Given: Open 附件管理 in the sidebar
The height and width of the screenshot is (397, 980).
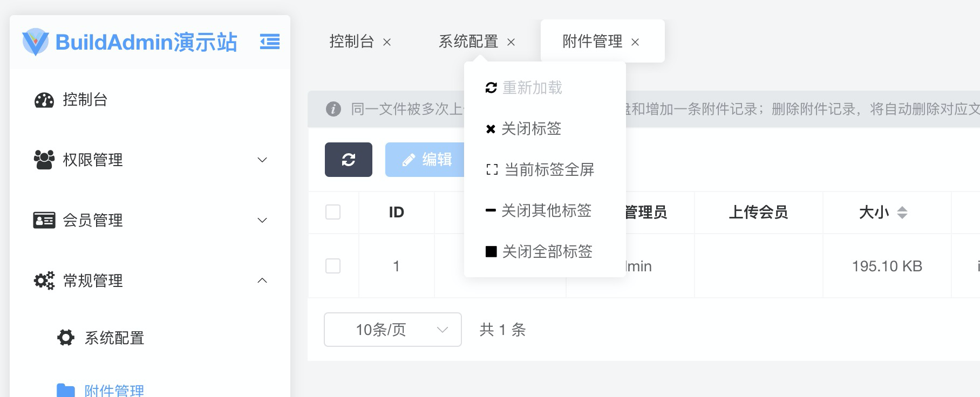Looking at the screenshot, I should click(x=114, y=390).
